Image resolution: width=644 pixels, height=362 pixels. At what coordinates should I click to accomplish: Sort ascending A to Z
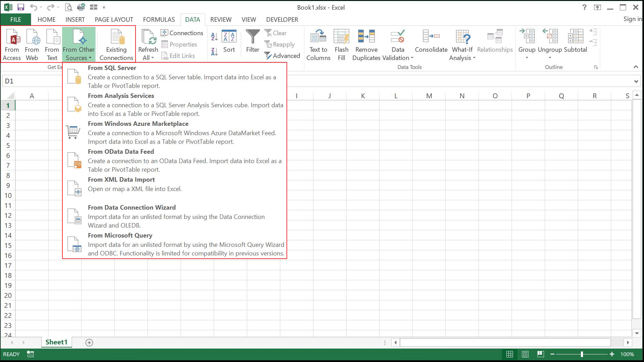pos(214,36)
